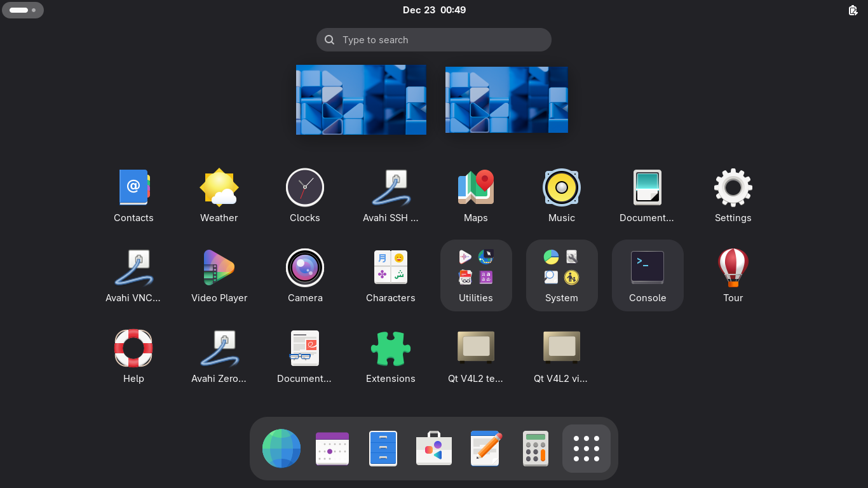Launch the Extensions puzzle-piece app
Viewport: 868px width, 488px height.
pyautogui.click(x=391, y=349)
